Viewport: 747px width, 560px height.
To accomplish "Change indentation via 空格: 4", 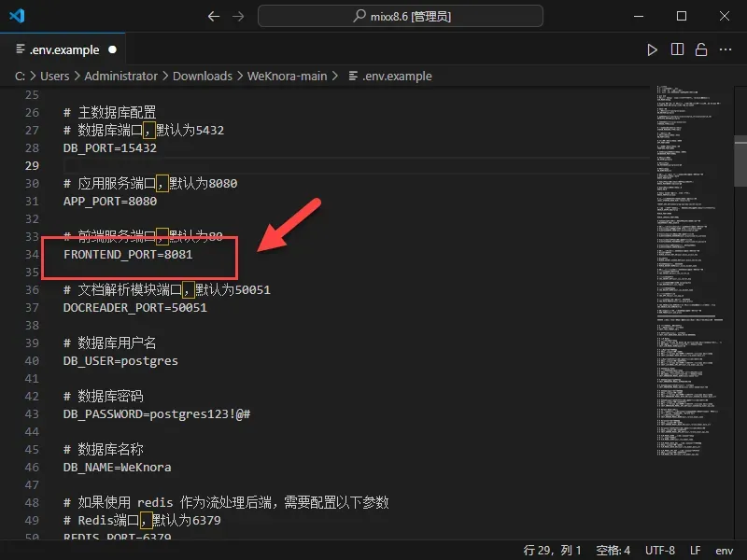I will click(611, 550).
